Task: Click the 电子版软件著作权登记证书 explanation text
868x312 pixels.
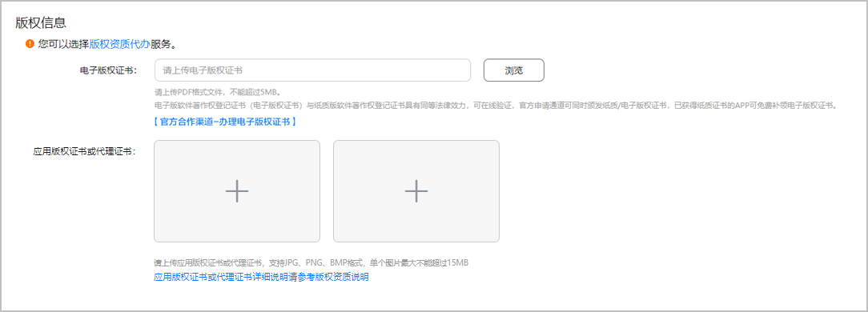Action: coord(496,105)
